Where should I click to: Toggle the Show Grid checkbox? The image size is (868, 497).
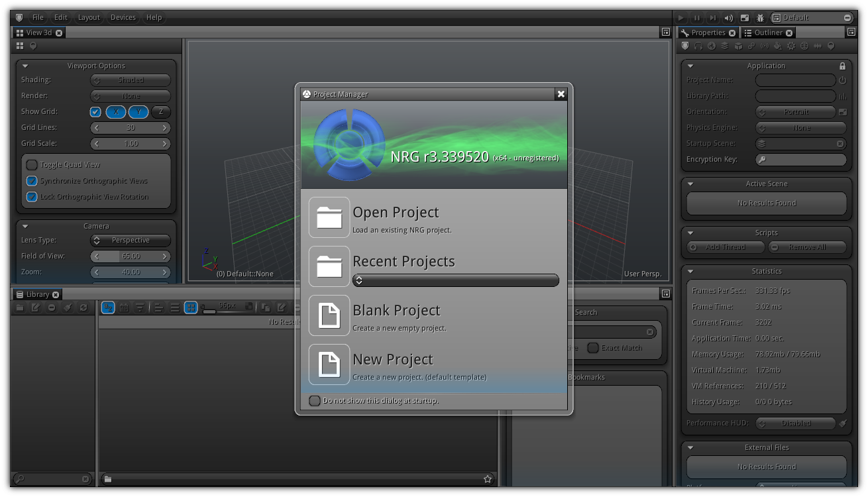95,112
